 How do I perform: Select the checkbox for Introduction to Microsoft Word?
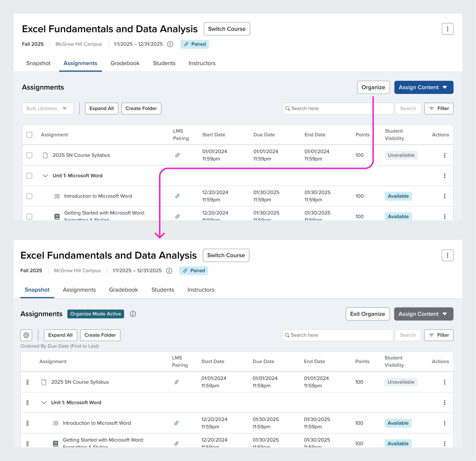29,196
